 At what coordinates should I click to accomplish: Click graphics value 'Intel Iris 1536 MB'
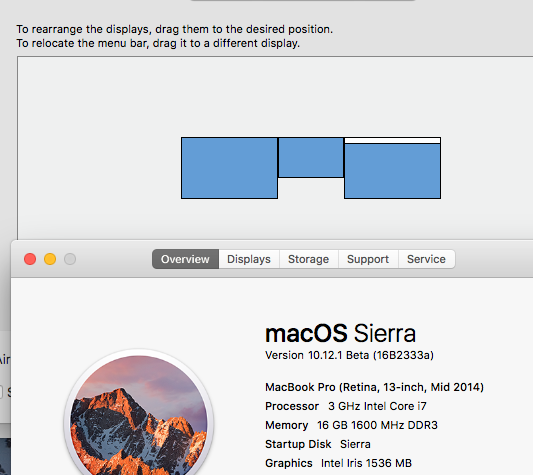(366, 463)
